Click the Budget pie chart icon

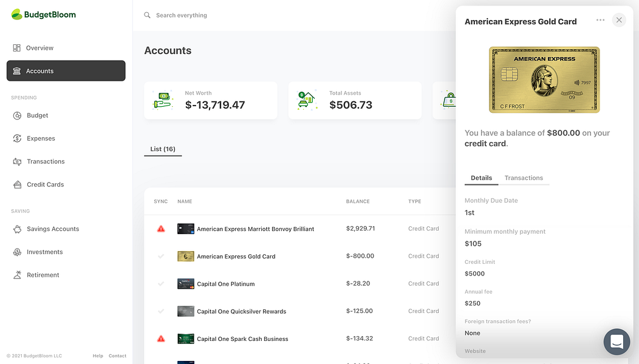point(17,116)
